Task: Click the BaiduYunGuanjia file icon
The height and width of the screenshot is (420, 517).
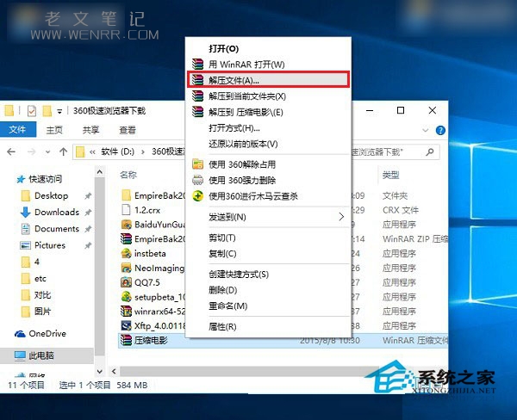Action: (127, 225)
